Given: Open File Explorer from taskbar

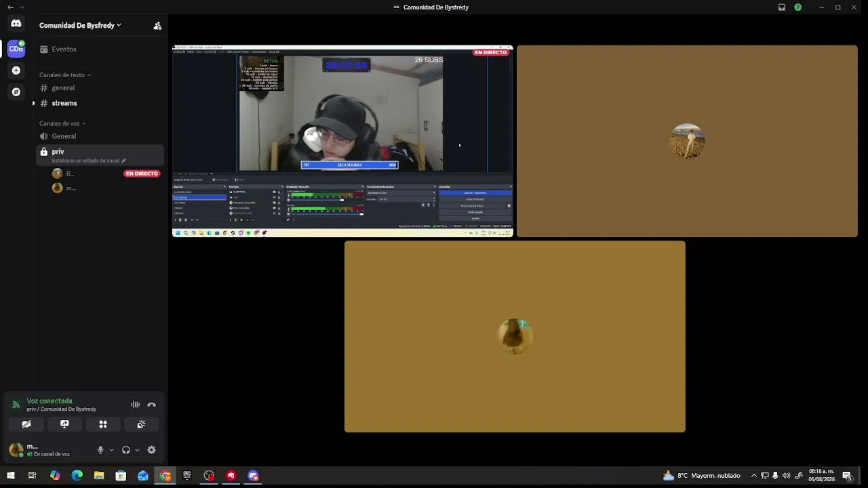Looking at the screenshot, I should tap(99, 476).
